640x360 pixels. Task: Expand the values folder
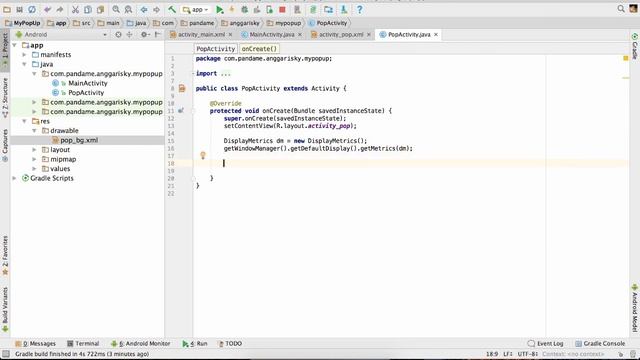click(35, 169)
